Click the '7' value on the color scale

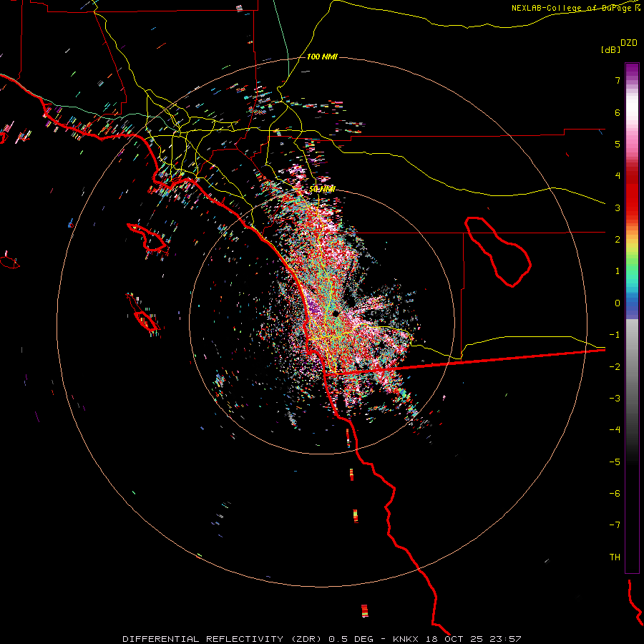tap(618, 80)
